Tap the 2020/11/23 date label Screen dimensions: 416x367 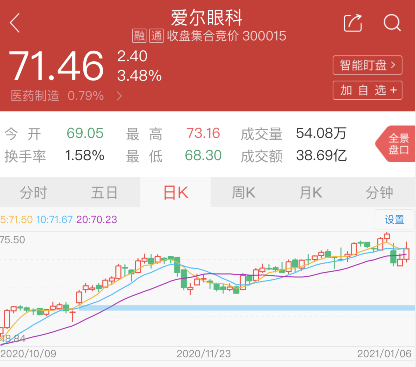point(203,354)
